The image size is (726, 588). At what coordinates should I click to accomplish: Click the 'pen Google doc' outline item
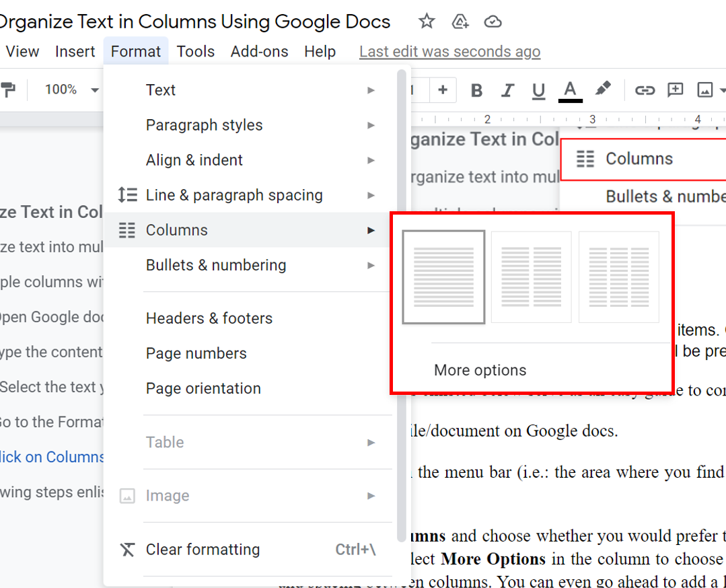(51, 317)
